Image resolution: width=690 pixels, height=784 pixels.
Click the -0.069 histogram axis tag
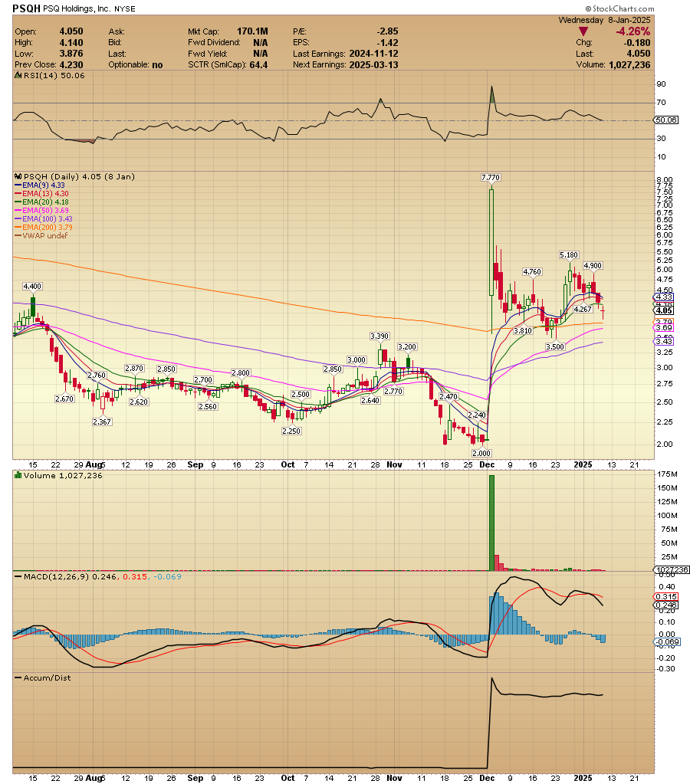click(x=667, y=642)
